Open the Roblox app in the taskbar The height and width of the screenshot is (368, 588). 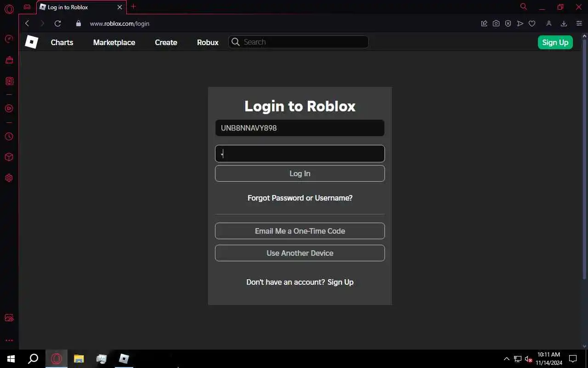point(124,359)
